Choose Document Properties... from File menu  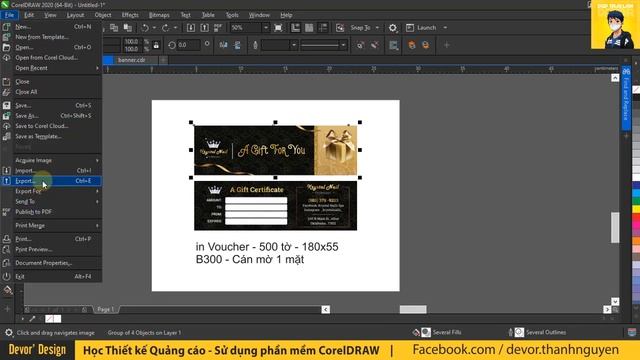click(x=51, y=263)
